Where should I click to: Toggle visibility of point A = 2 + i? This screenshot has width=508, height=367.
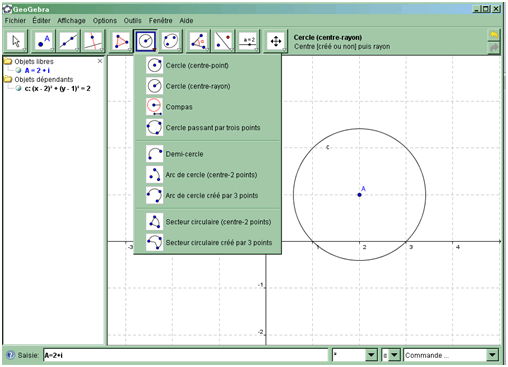[18, 70]
